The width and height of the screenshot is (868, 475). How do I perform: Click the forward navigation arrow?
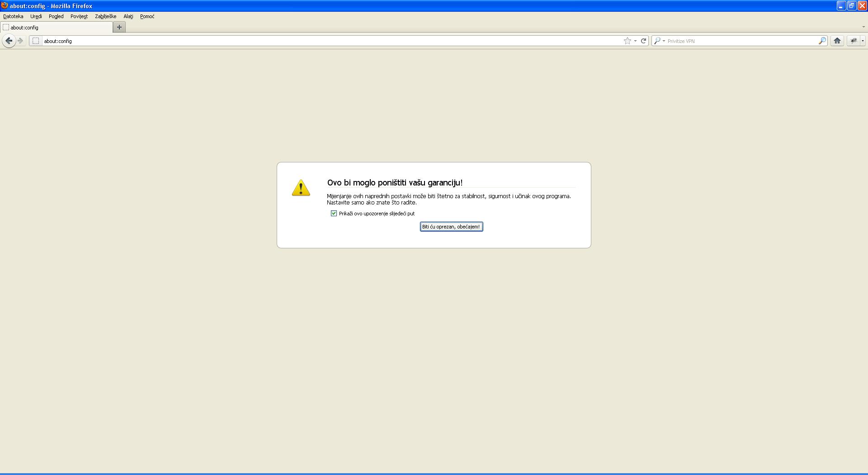[x=20, y=41]
